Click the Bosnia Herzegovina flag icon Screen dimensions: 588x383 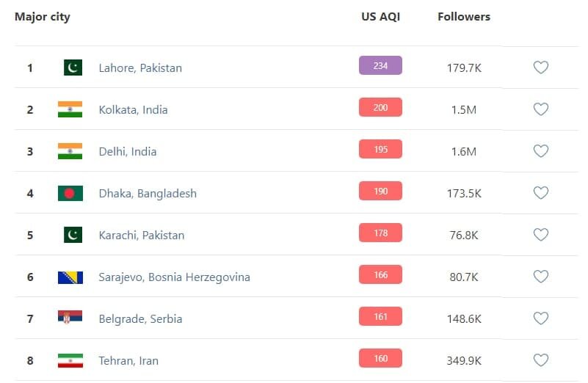(x=70, y=277)
